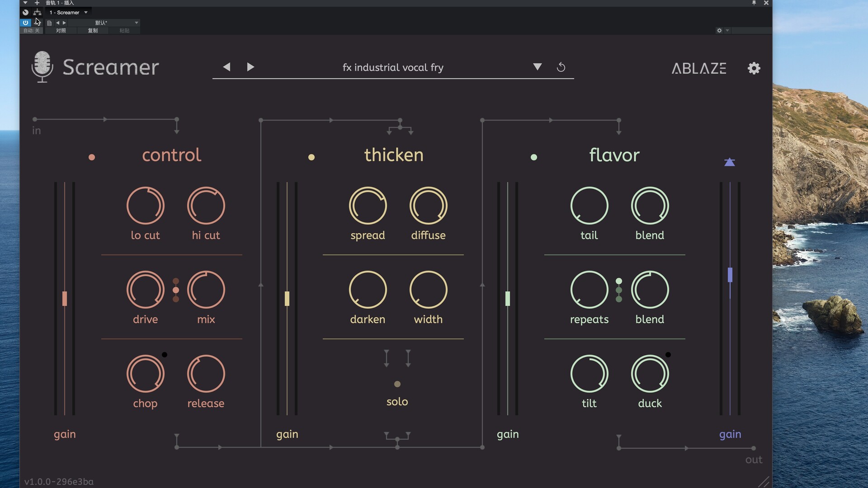
Task: Toggle the control section on/off dot
Action: 92,157
